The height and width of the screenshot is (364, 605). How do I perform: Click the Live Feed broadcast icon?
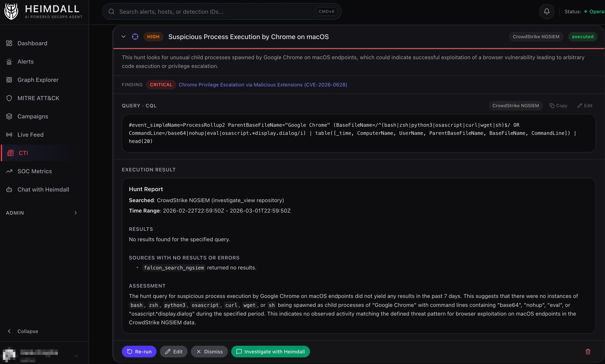tap(9, 135)
